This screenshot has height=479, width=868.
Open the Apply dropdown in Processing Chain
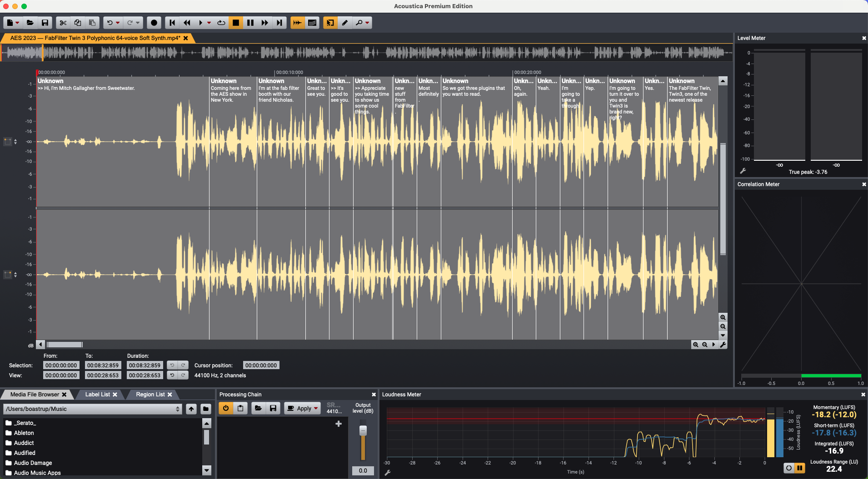(x=315, y=408)
